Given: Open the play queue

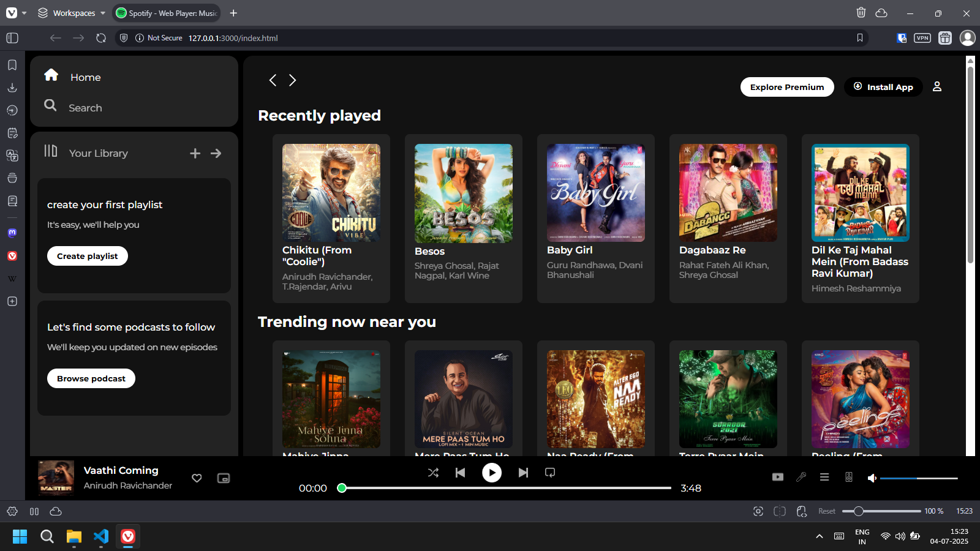Looking at the screenshot, I should tap(824, 477).
